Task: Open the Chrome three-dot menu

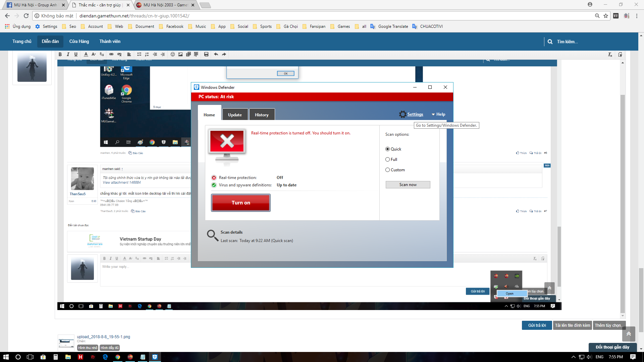Action: (x=637, y=16)
